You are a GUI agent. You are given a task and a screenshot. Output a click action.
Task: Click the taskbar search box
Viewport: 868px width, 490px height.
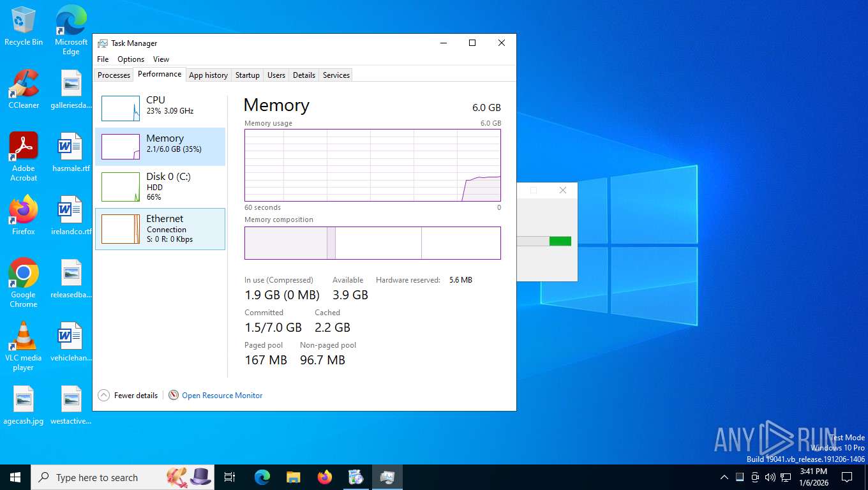point(124,477)
